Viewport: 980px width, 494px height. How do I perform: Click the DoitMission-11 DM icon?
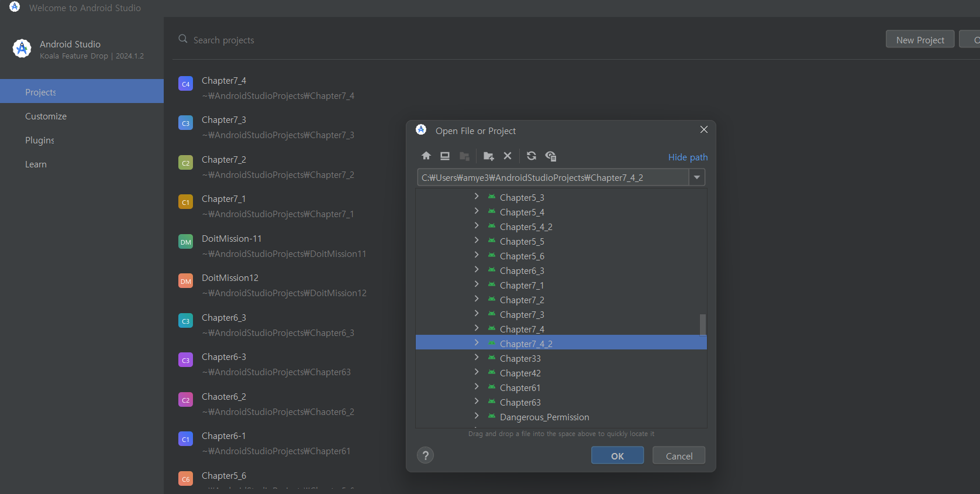coord(185,242)
